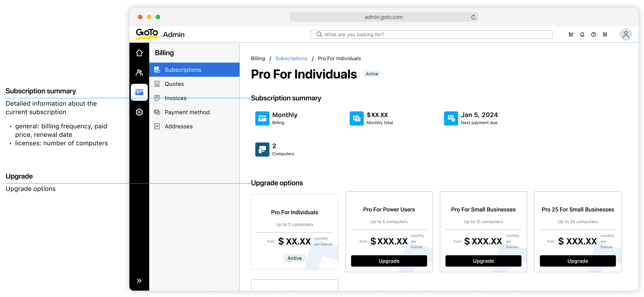
Task: Click the 'Up to 2 computers' text
Action: pyautogui.click(x=295, y=225)
